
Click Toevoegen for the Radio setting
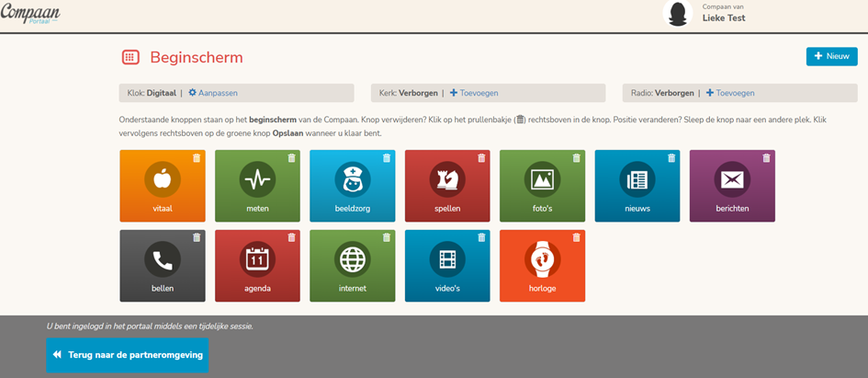730,93
